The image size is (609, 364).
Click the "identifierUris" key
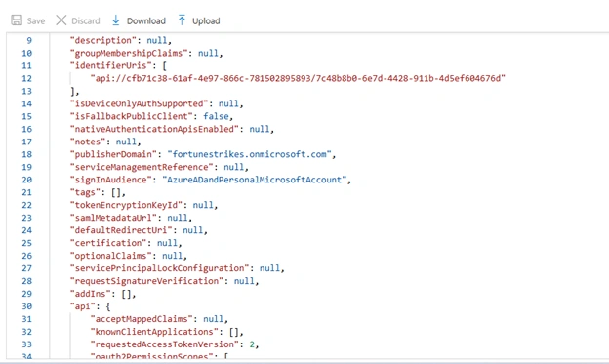(x=110, y=65)
